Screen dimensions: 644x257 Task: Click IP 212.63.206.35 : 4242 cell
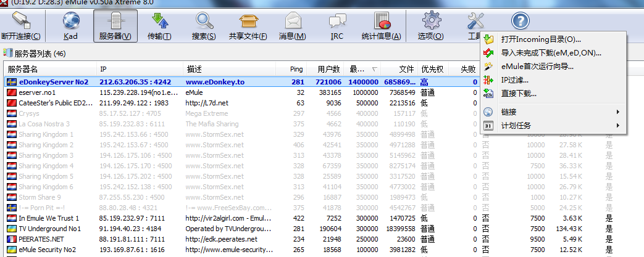click(135, 82)
